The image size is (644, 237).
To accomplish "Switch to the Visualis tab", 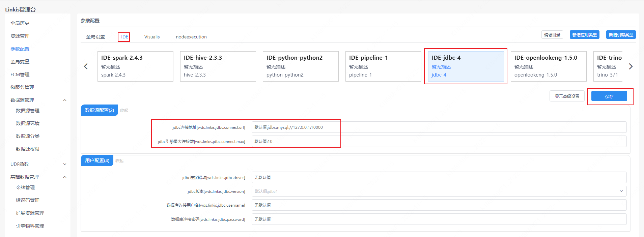I will pyautogui.click(x=152, y=37).
